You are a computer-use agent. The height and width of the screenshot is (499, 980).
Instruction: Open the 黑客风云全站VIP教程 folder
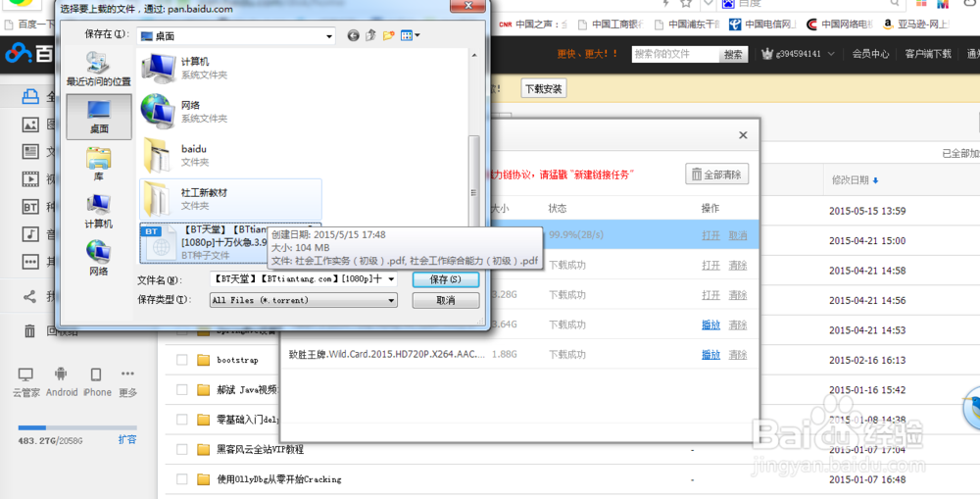coord(260,449)
